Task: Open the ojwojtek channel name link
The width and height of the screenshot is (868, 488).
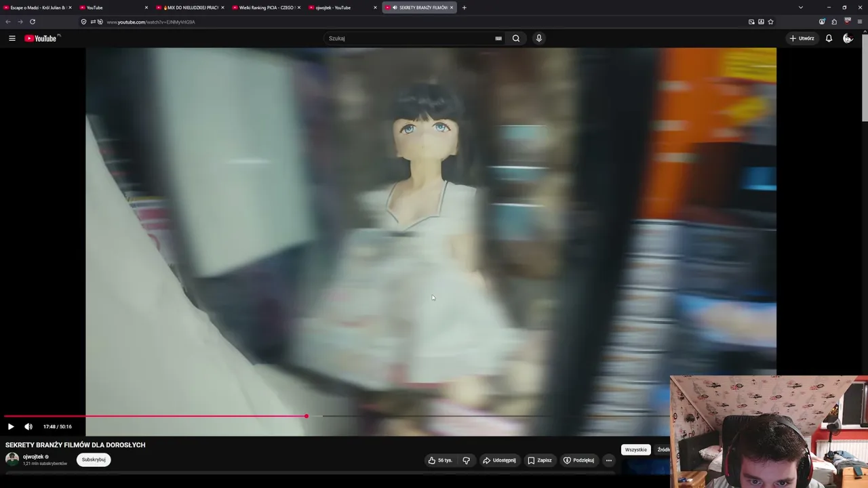Action: coord(33,457)
